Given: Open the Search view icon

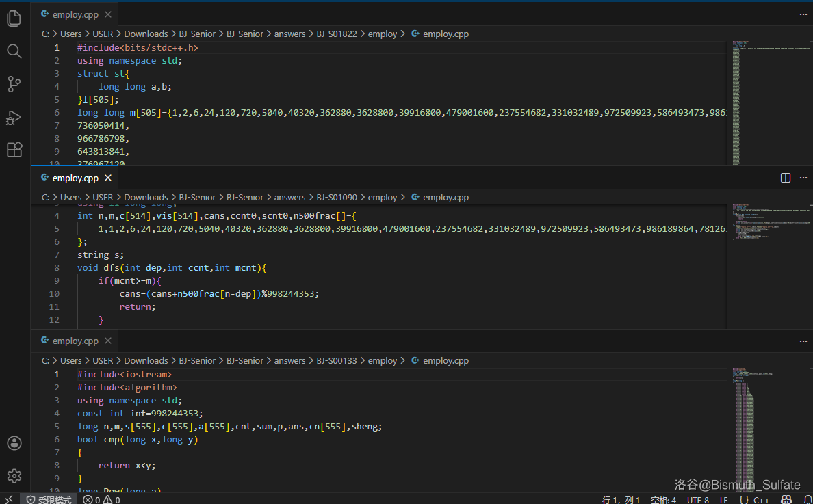Looking at the screenshot, I should [x=14, y=51].
